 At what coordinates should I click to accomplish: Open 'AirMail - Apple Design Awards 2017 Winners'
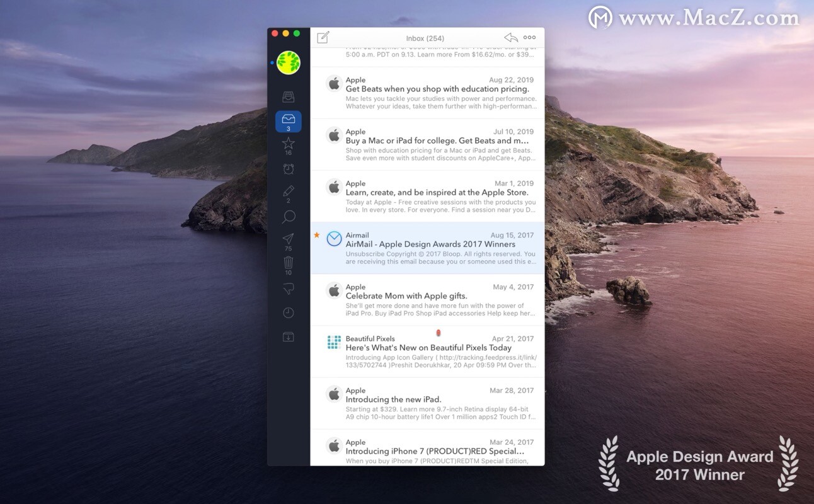pyautogui.click(x=427, y=248)
